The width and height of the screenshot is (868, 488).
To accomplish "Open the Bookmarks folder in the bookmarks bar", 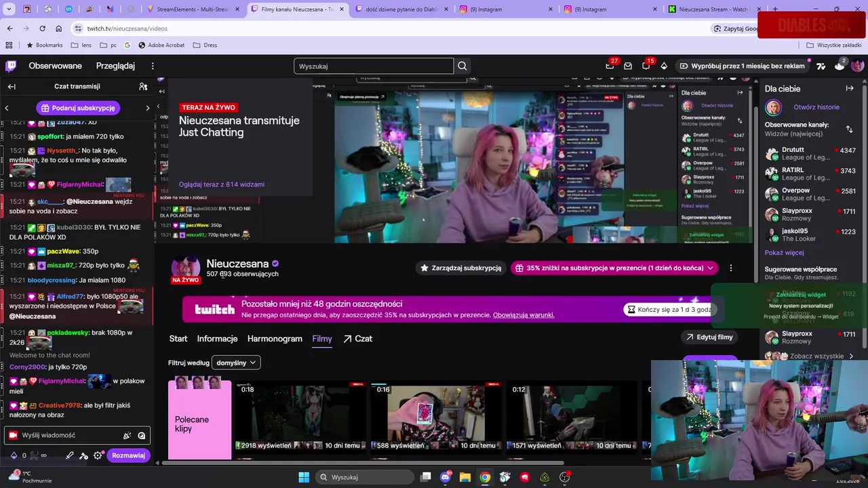I will 44,45.
